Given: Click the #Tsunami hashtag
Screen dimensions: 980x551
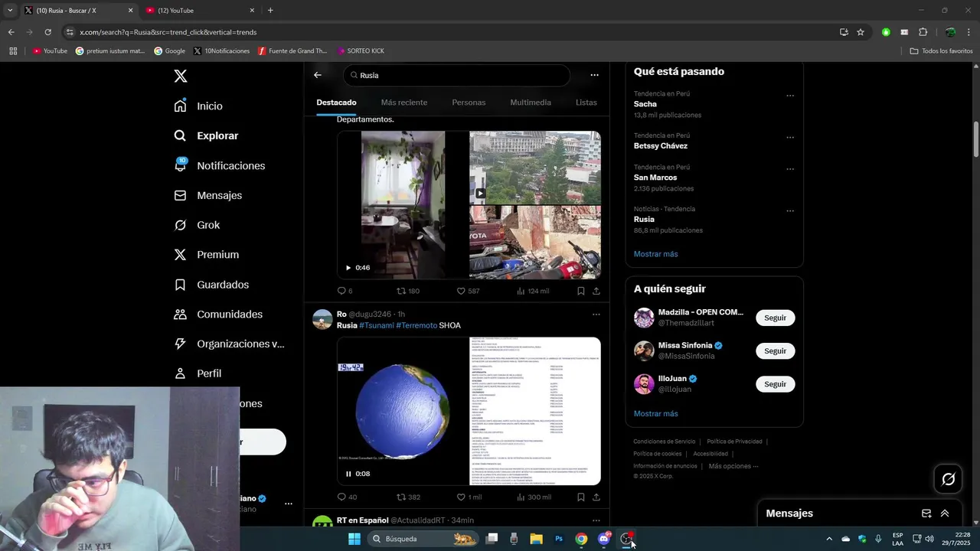Looking at the screenshot, I should click(376, 325).
